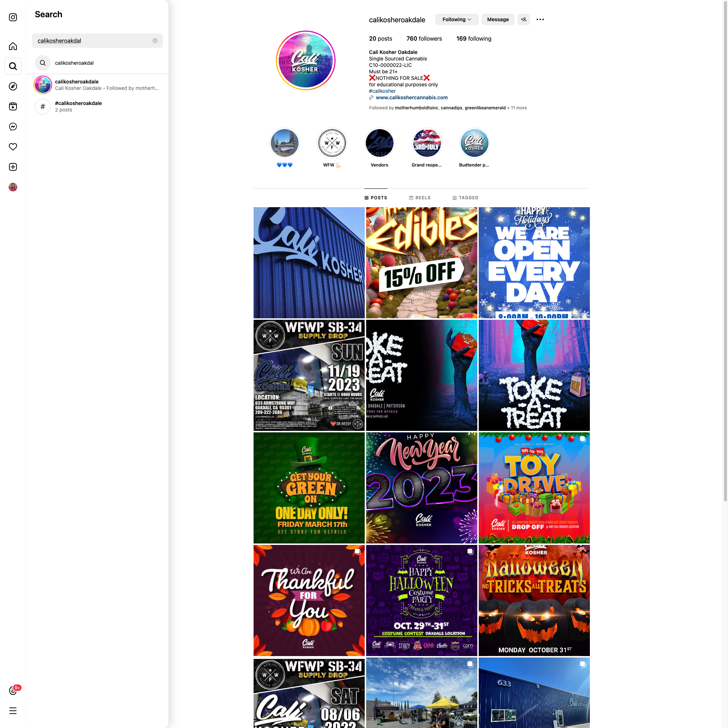Viewport: 728px width, 728px height.
Task: Open Instagram Home from sidebar
Action: tap(13, 46)
